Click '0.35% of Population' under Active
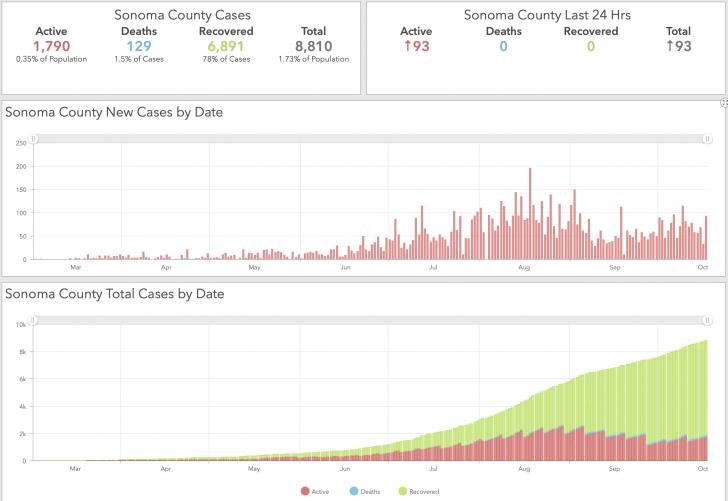 click(52, 59)
